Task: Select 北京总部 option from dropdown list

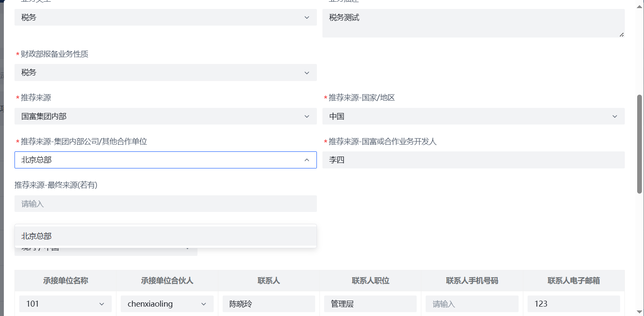Action: (x=165, y=236)
